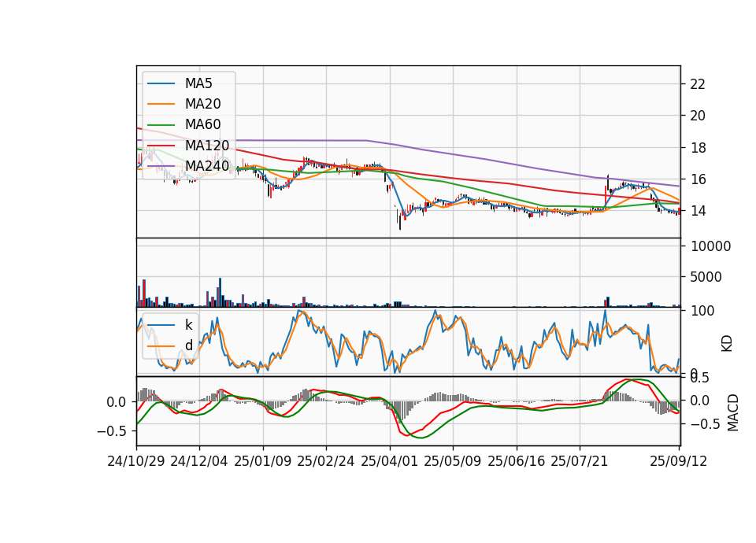The width and height of the screenshot is (756, 543).
Task: Click the 5000 volume axis label
Action: click(706, 277)
